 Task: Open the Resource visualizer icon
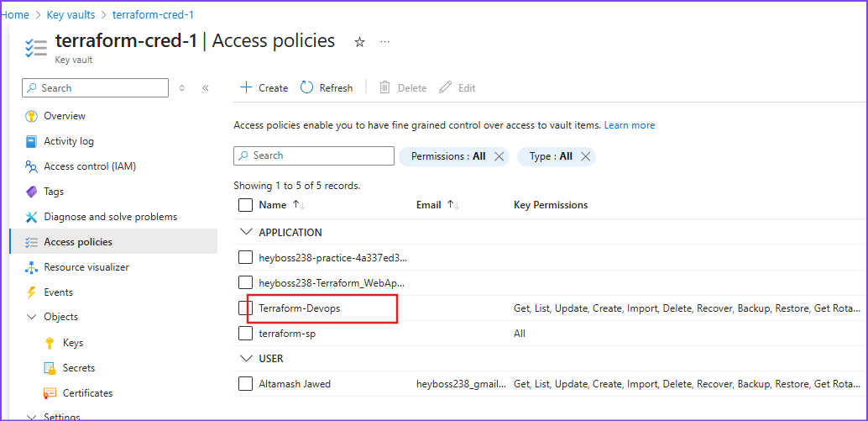point(32,267)
